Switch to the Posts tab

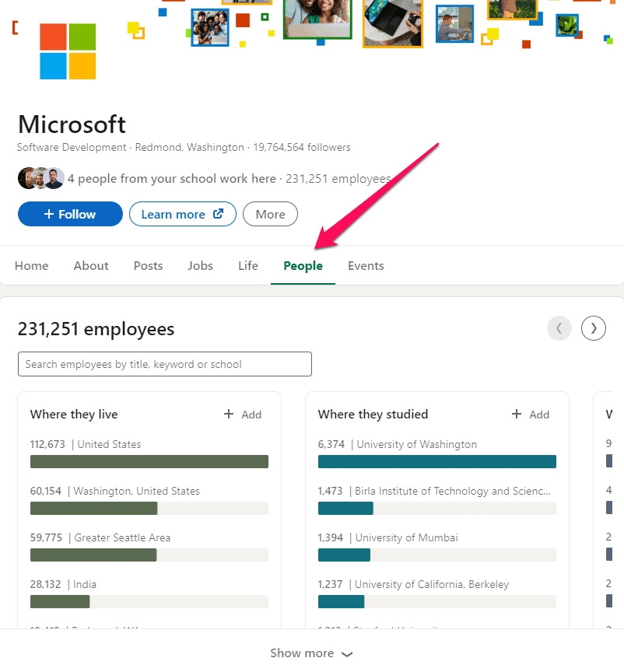[148, 266]
